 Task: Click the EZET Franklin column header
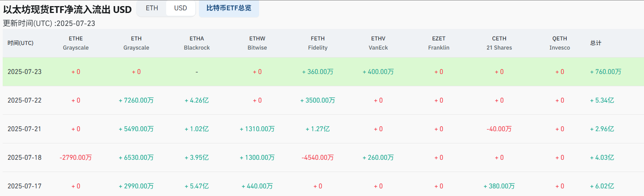coord(439,43)
